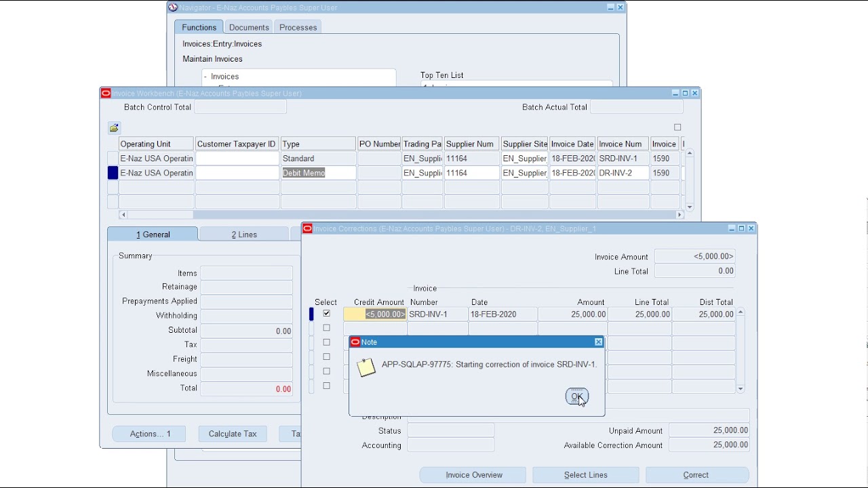Select Maintain Invoices text in Navigator
868x488 pixels.
pos(212,59)
